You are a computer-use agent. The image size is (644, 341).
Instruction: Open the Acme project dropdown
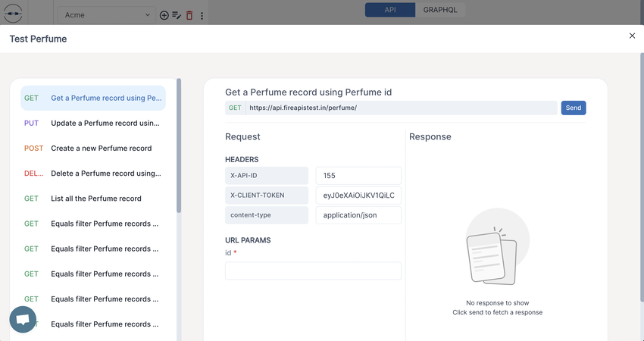107,15
